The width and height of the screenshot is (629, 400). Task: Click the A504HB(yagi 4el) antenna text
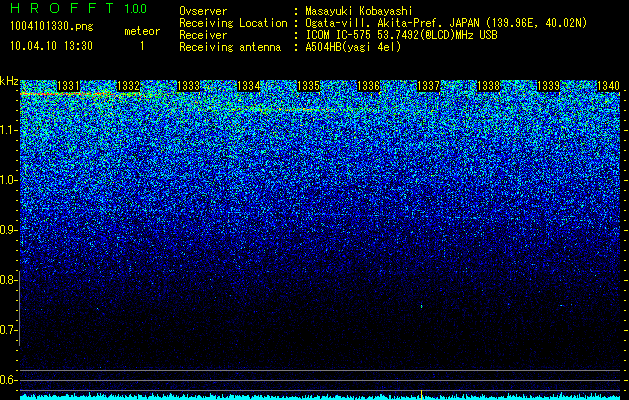(x=353, y=47)
